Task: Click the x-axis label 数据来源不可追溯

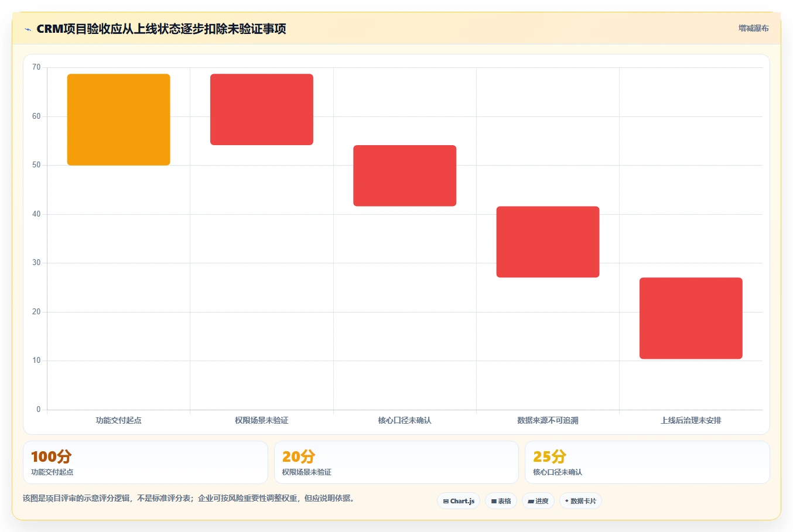Action: [548, 420]
